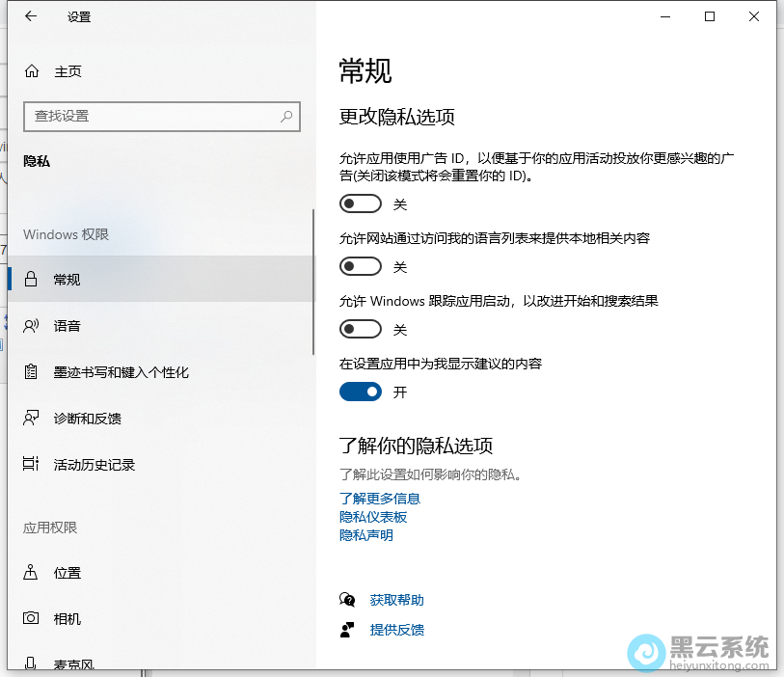The width and height of the screenshot is (784, 677).
Task: Click the 诊断和反馈 icon in sidebar
Action: pos(32,419)
